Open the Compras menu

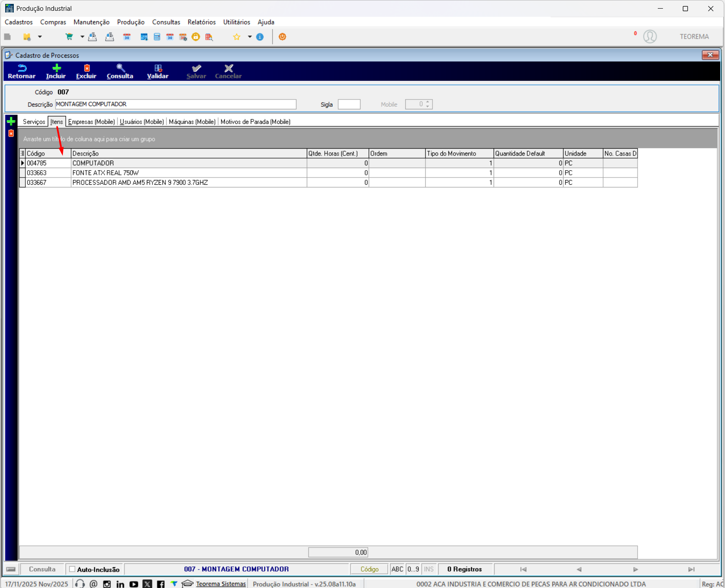click(x=53, y=22)
